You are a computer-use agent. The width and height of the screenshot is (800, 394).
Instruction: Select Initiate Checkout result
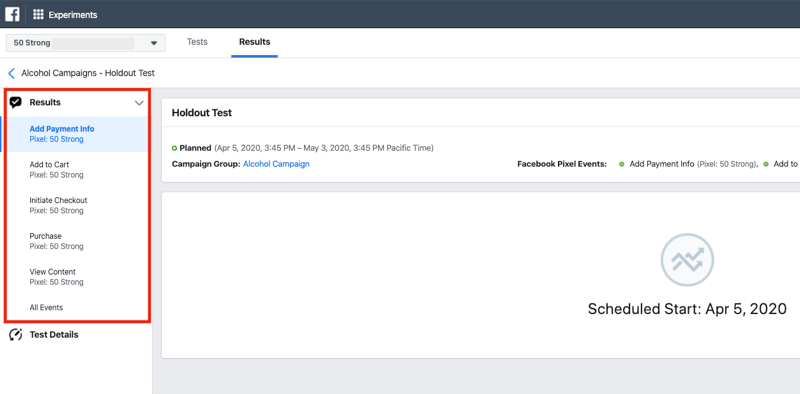click(77, 205)
